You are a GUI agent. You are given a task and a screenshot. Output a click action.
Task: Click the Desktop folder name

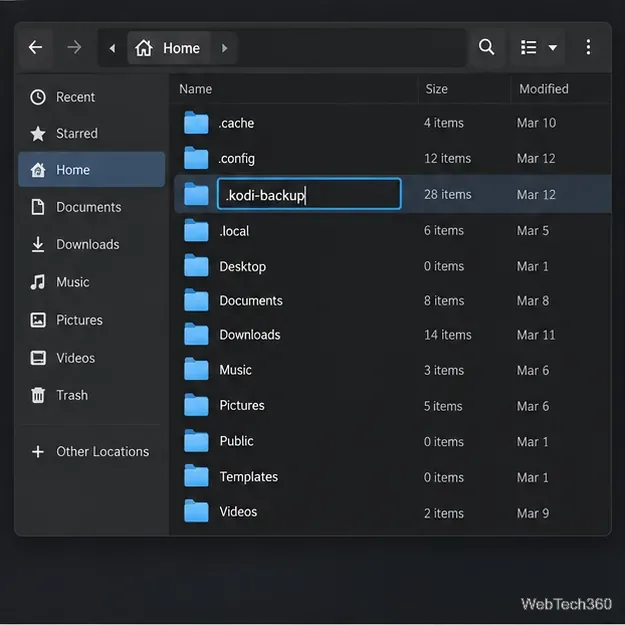pyautogui.click(x=242, y=267)
